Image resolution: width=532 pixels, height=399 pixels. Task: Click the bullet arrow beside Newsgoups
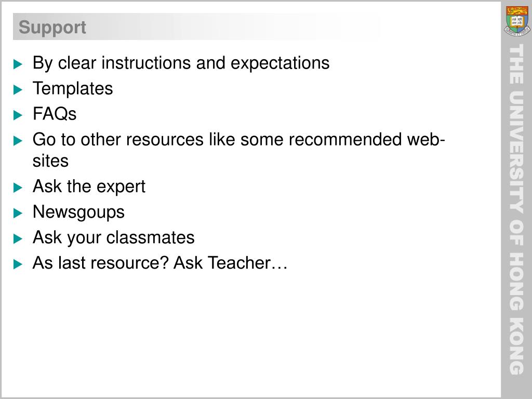coord(18,213)
